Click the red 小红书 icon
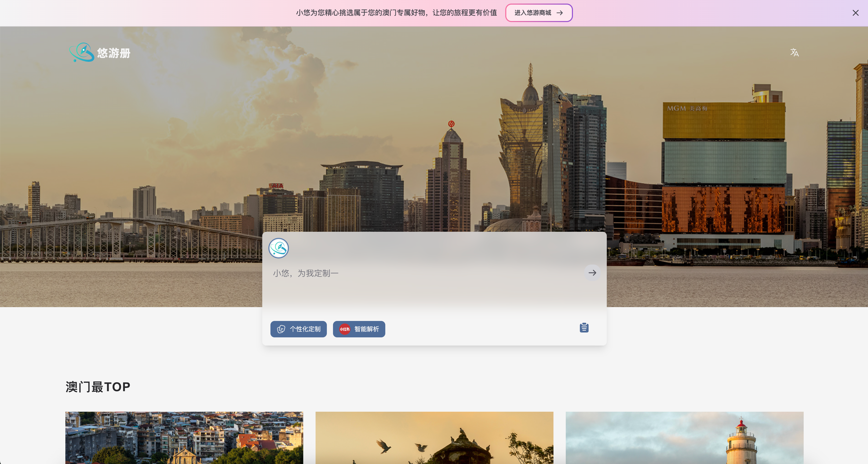Viewport: 868px width, 464px height. 344,329
